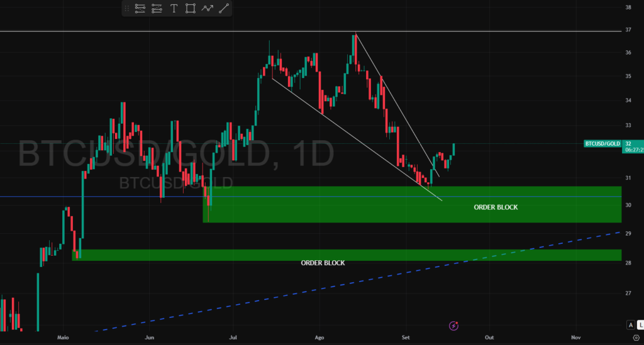
Task: Click the toolbar drag handle dots
Action: (x=127, y=8)
